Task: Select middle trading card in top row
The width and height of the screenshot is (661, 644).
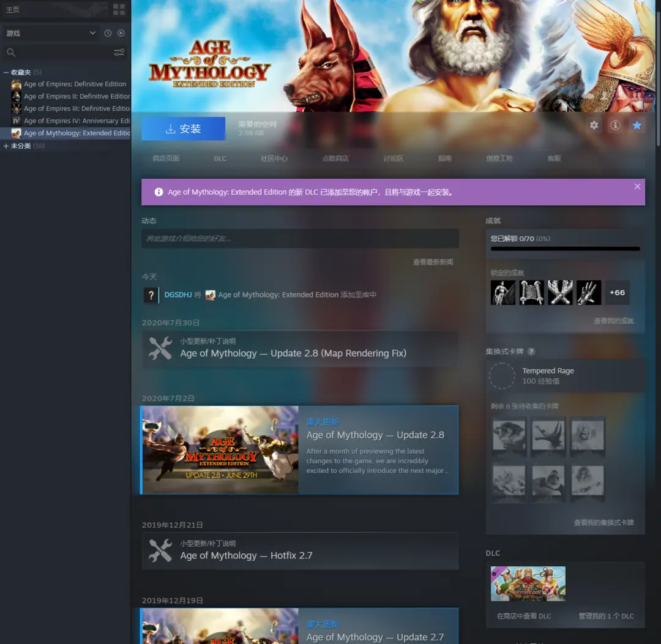Action: coord(548,436)
